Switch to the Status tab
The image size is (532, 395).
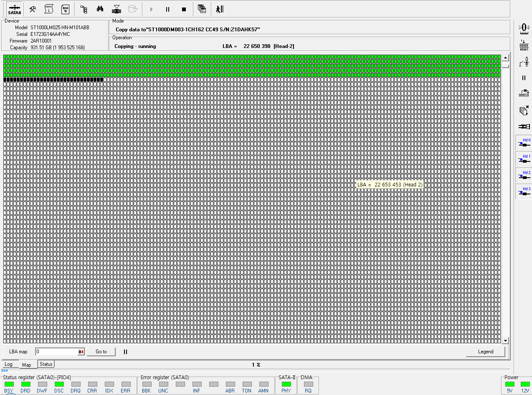(x=46, y=364)
